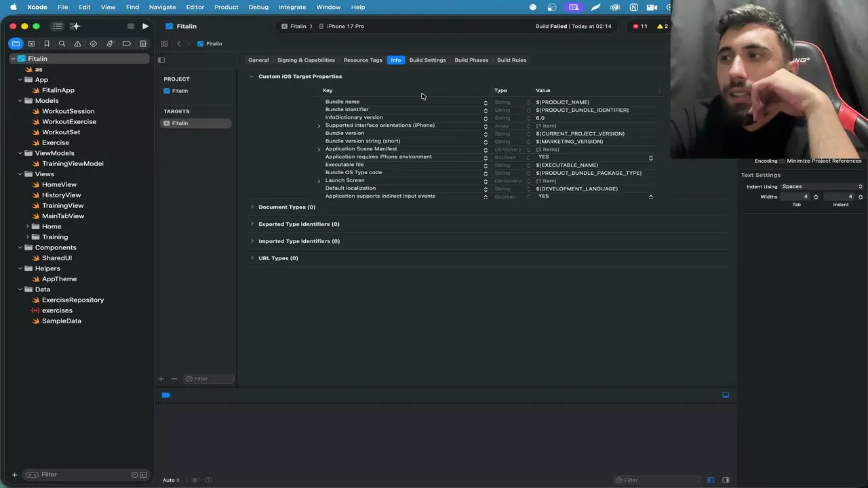Expand Supported interface orientations (iPhone) row
Image resolution: width=868 pixels, height=488 pixels.
(x=319, y=126)
